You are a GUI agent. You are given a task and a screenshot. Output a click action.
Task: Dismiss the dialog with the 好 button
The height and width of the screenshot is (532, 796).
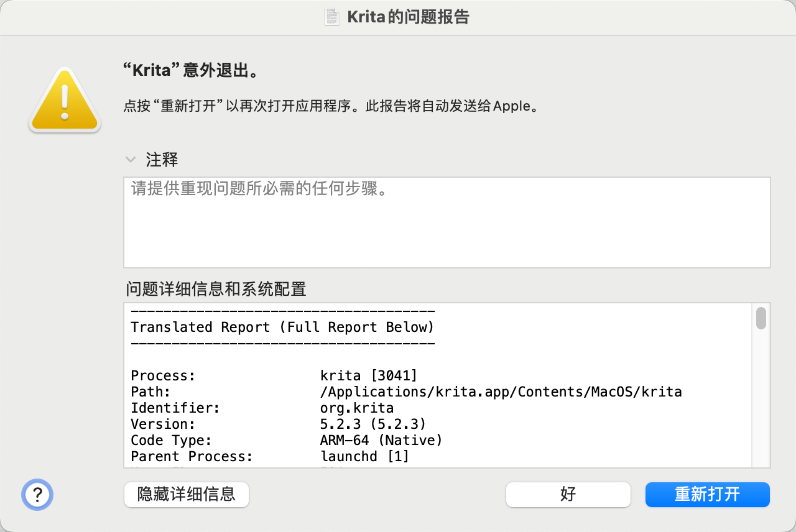pyautogui.click(x=568, y=495)
